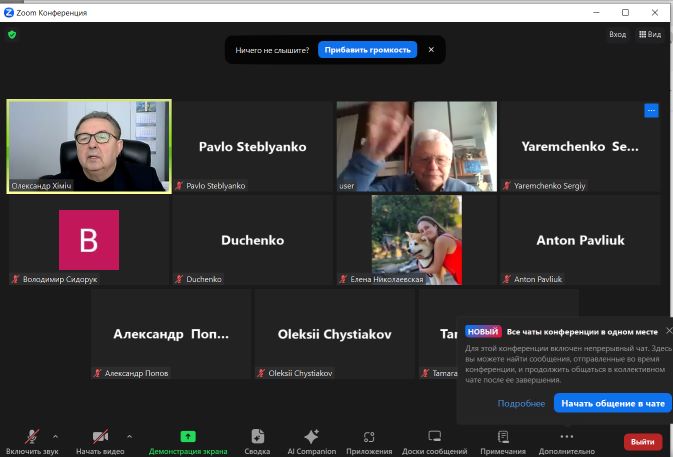Open three-dot menu on Yaremchenko Sergiy tile

(x=651, y=111)
